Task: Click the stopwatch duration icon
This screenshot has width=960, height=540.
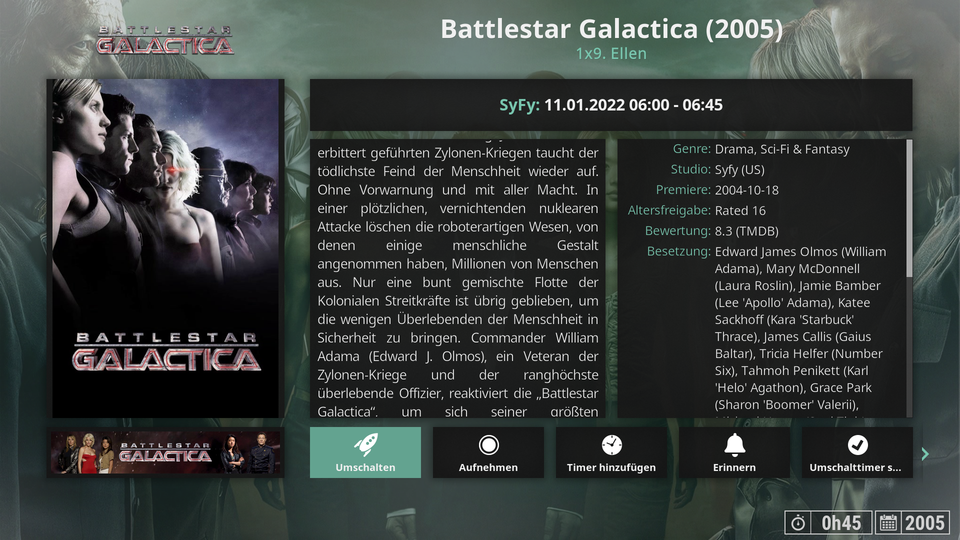Action: point(798,523)
